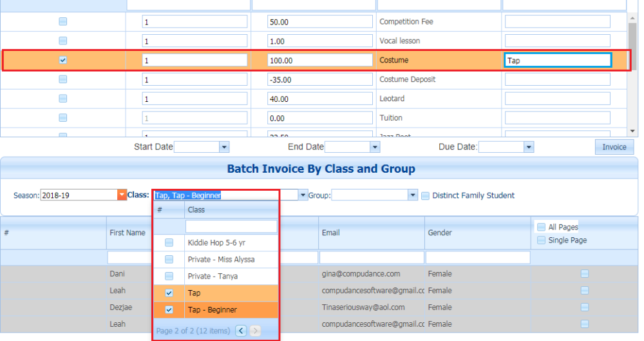Click the Class column header in dropdown
Screen dimensions: 644x341
196,209
